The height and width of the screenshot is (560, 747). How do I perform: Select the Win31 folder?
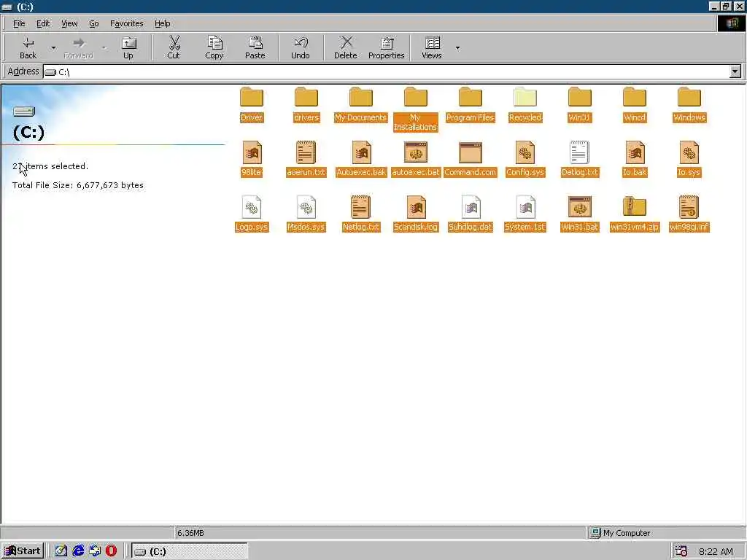580,105
